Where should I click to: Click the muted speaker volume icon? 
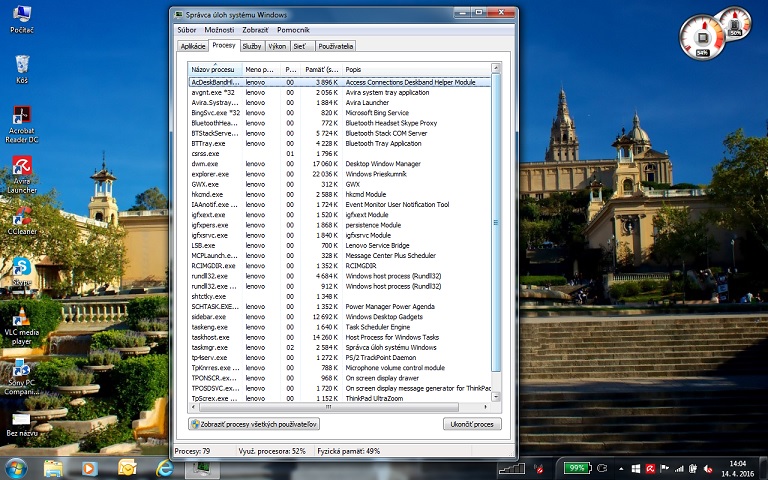708,469
